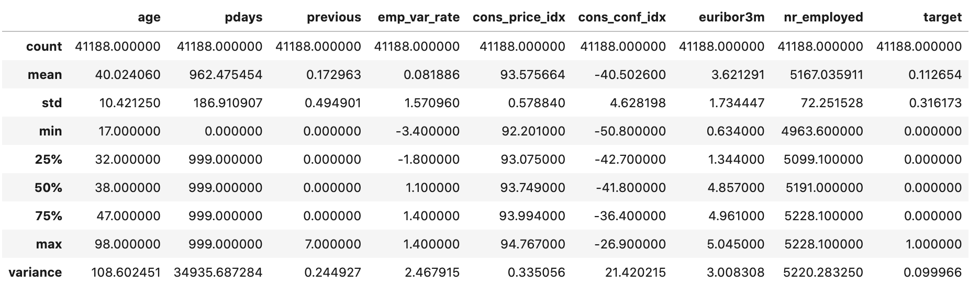Click the euribor3m column header

(x=732, y=18)
